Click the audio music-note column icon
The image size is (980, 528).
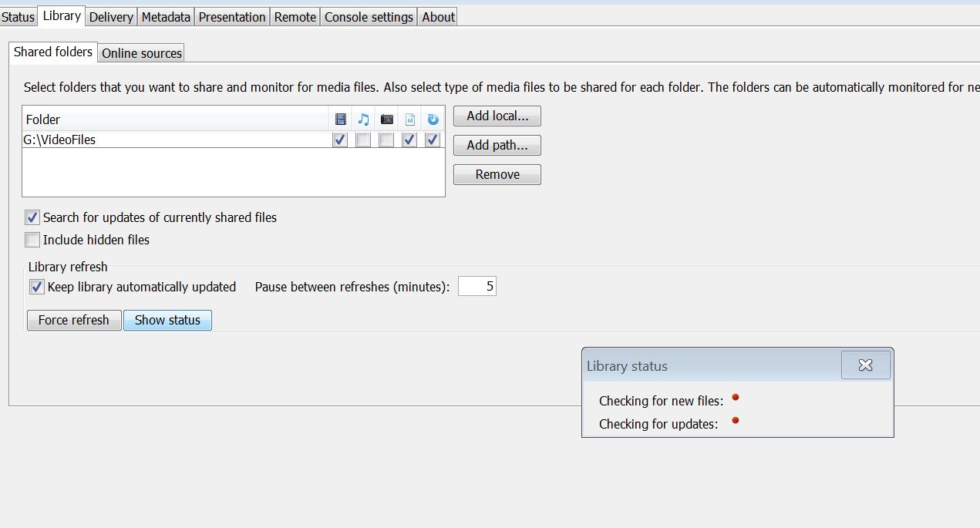tap(364, 119)
